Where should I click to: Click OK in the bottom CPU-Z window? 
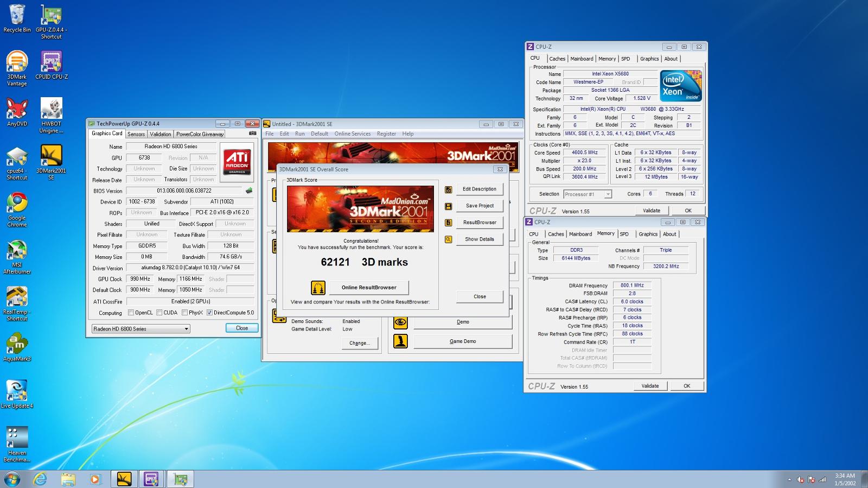pyautogui.click(x=687, y=386)
